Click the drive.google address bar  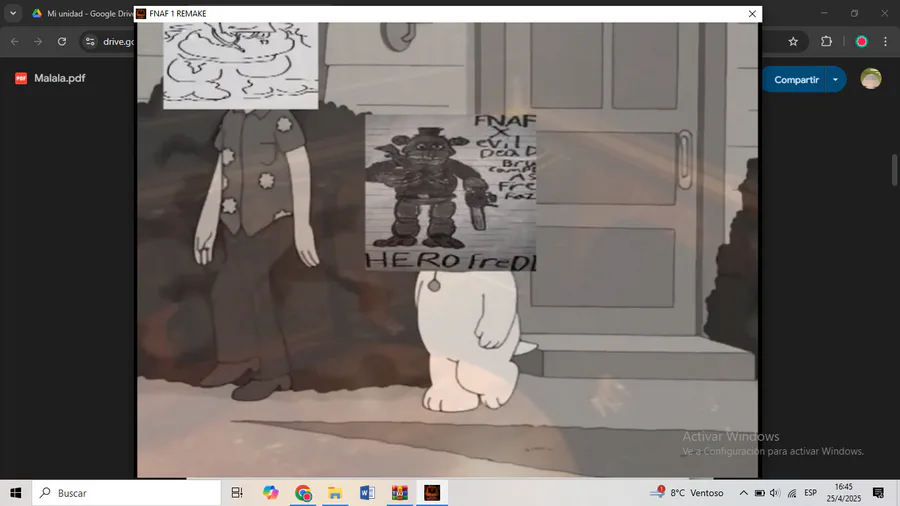[118, 41]
